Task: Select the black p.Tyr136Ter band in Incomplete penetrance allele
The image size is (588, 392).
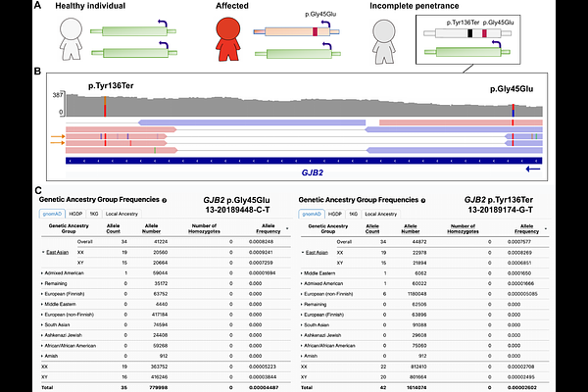Action: pyautogui.click(x=469, y=33)
